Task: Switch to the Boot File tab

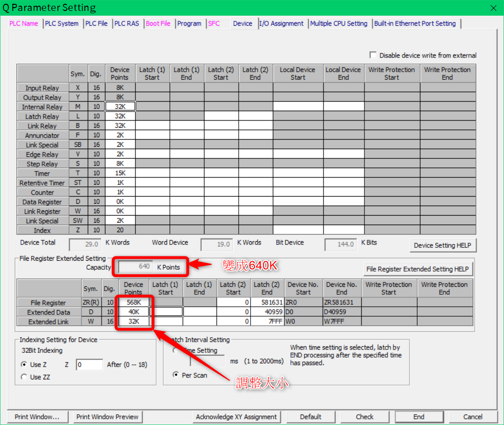Action: click(x=158, y=23)
